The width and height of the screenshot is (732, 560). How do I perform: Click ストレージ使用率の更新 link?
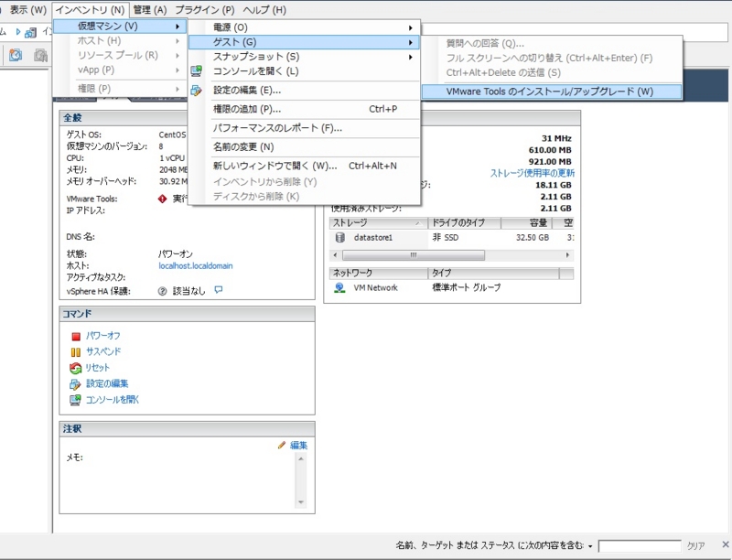533,173
